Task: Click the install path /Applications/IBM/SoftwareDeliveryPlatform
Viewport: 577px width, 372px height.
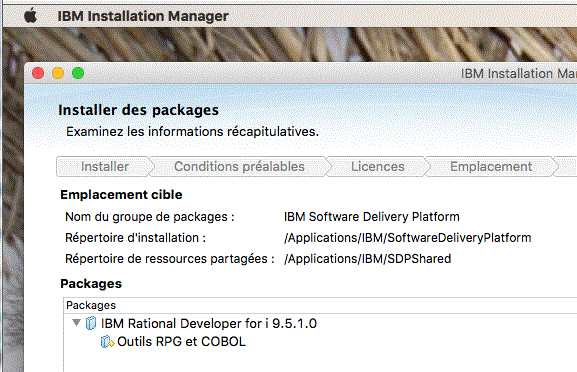Action: [407, 238]
